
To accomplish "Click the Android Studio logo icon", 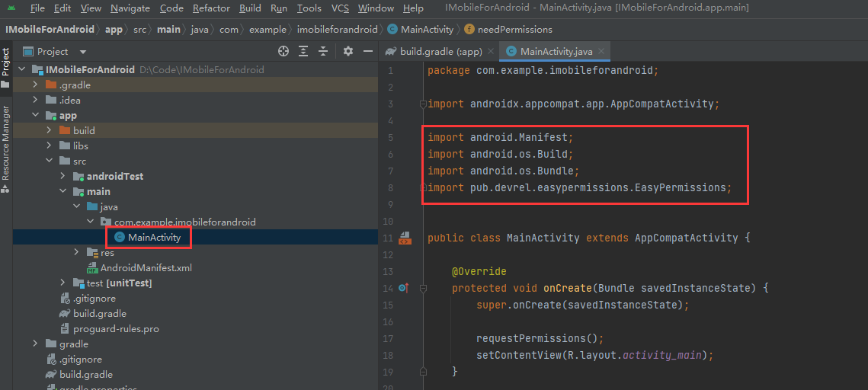I will click(11, 8).
